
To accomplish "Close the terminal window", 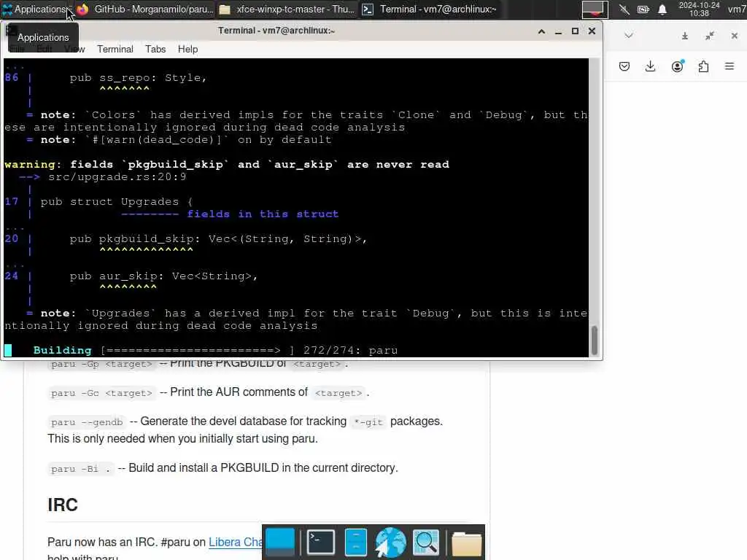I will point(592,31).
